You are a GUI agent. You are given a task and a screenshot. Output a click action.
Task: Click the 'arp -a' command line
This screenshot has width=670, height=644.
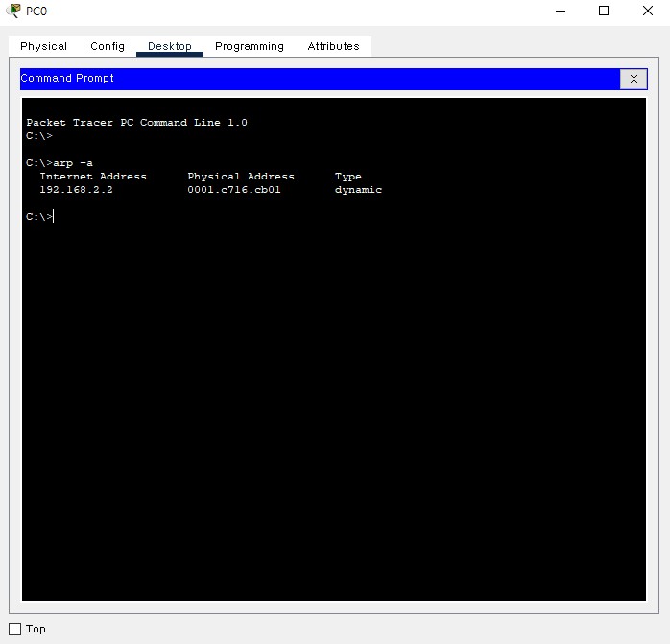click(x=60, y=163)
